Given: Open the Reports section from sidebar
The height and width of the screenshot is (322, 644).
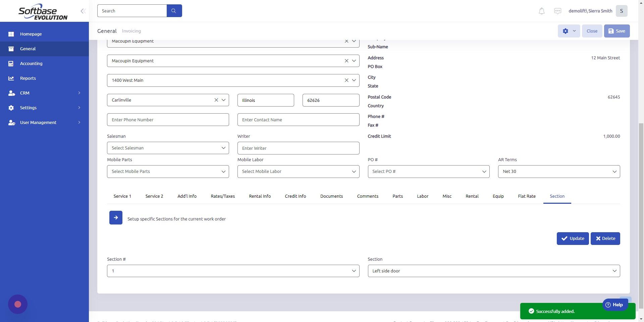Looking at the screenshot, I should pos(11,78).
